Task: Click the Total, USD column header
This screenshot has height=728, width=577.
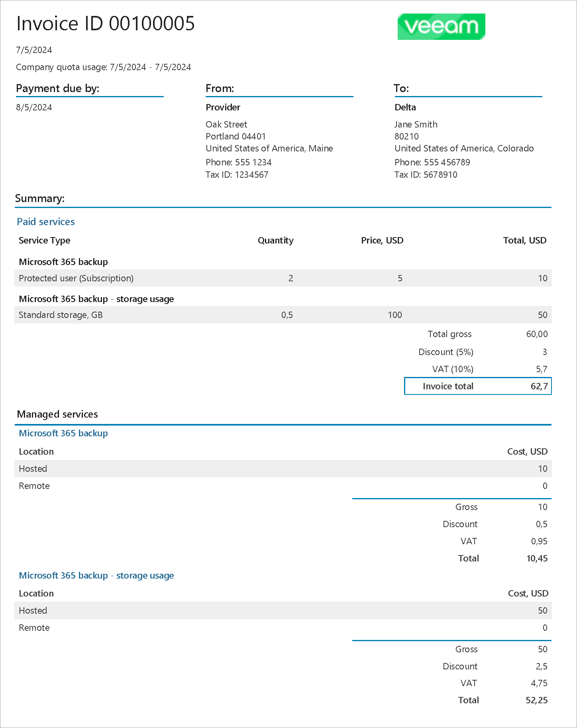Action: (524, 240)
